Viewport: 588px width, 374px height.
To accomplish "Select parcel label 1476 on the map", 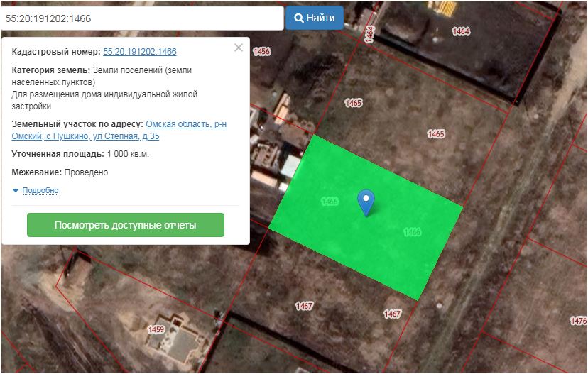I will point(578,321).
